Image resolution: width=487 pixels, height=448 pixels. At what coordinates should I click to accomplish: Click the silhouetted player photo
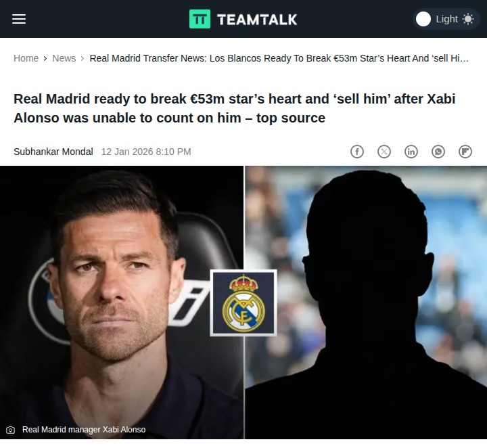366,303
